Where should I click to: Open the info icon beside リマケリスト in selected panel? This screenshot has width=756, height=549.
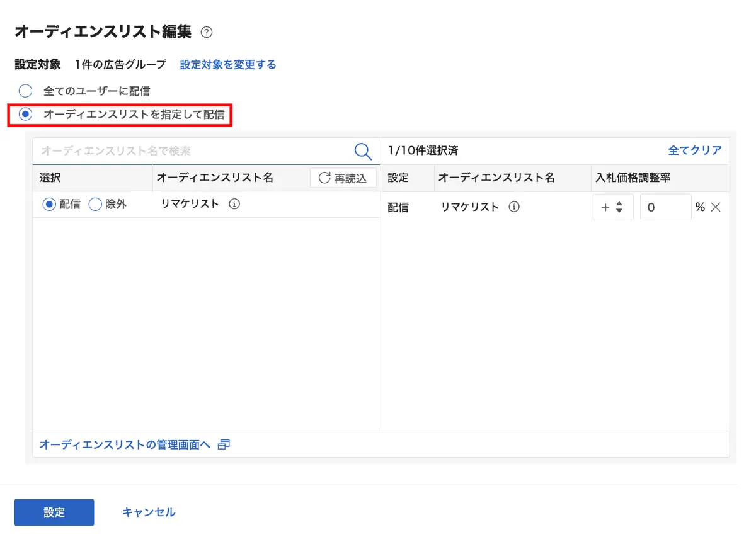513,207
